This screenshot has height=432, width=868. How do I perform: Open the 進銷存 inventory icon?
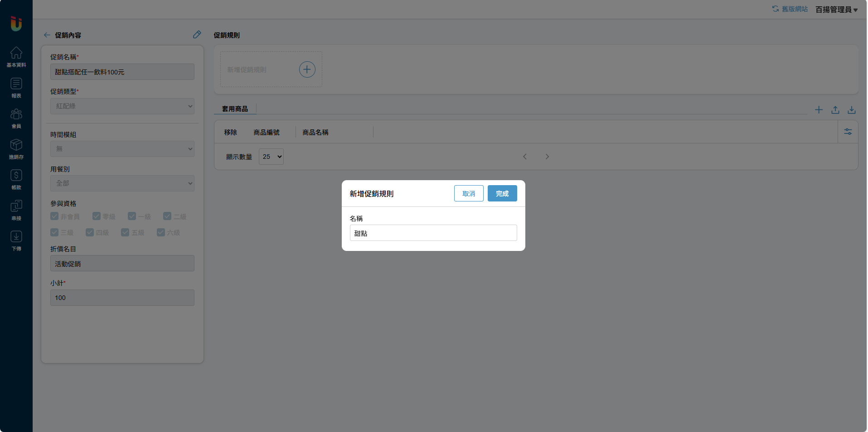[x=16, y=149]
